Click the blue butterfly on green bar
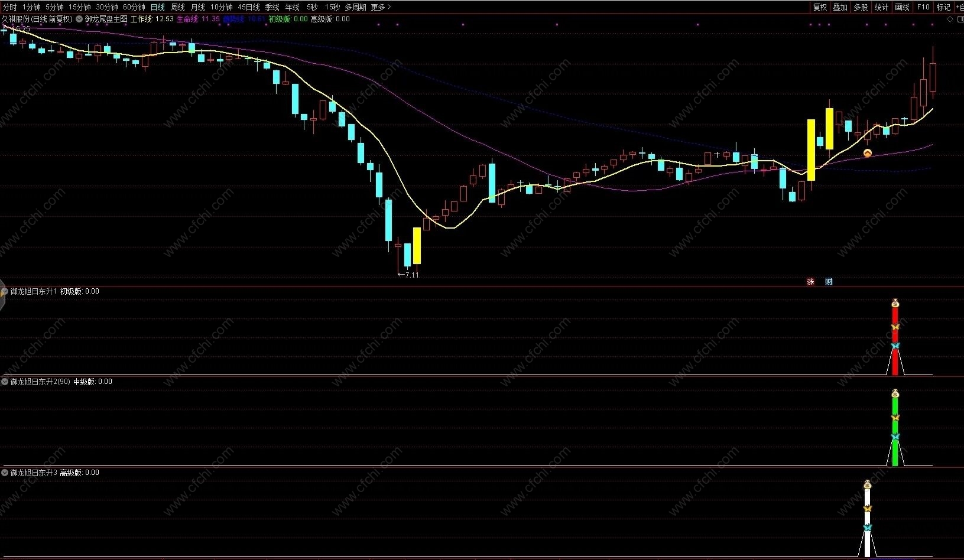Viewport: 964px width, 560px height. pyautogui.click(x=895, y=437)
